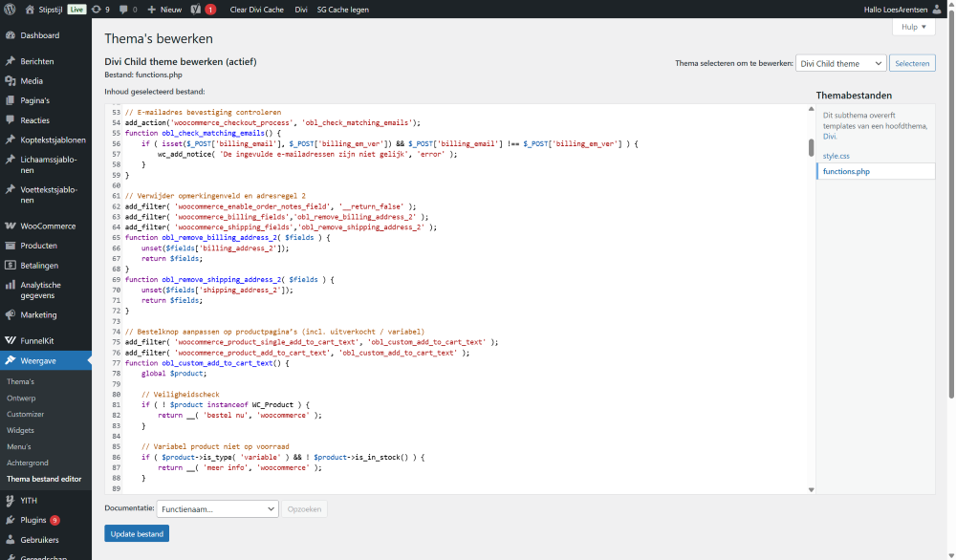
Task: Click code line 78 global $product
Action: click(174, 374)
